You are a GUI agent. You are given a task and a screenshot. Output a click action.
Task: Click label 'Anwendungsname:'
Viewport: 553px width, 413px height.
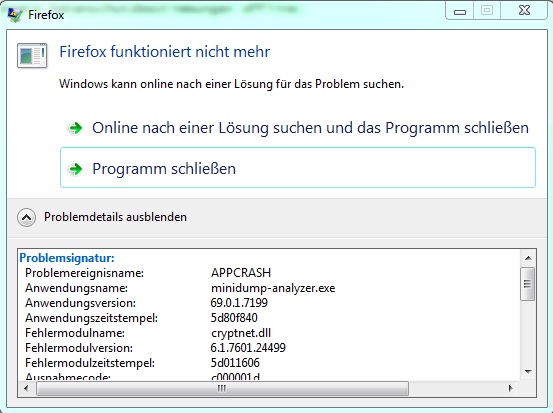[77, 288]
